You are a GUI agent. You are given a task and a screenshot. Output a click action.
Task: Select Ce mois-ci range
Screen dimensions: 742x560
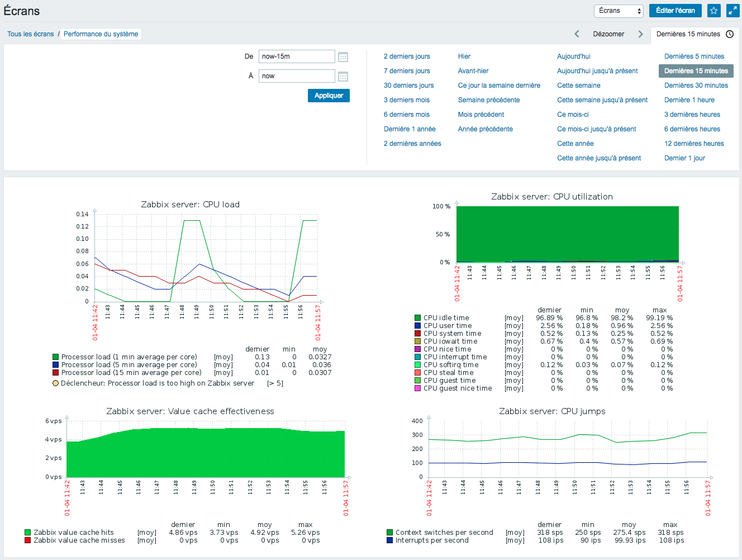coord(573,115)
